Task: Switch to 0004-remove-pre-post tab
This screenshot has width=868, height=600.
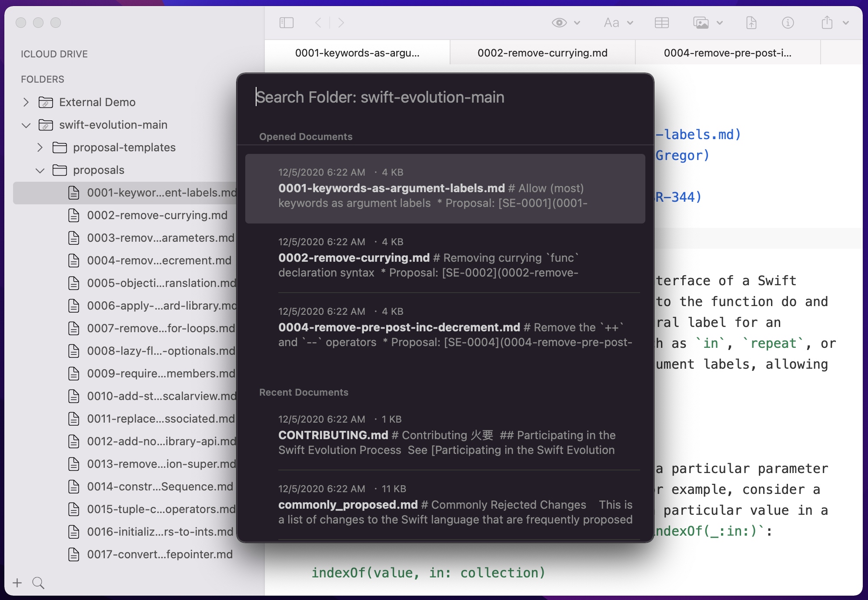Action: 727,53
